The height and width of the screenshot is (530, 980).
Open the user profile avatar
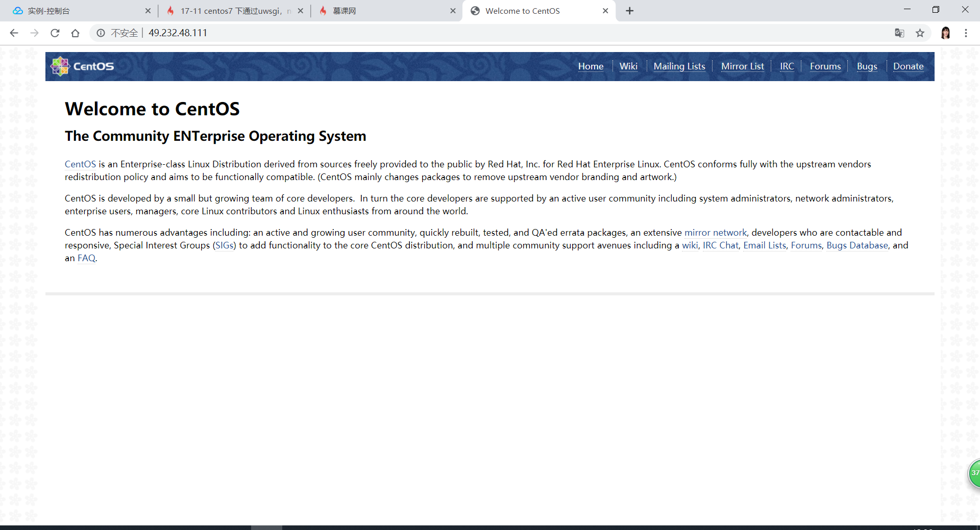tap(945, 33)
